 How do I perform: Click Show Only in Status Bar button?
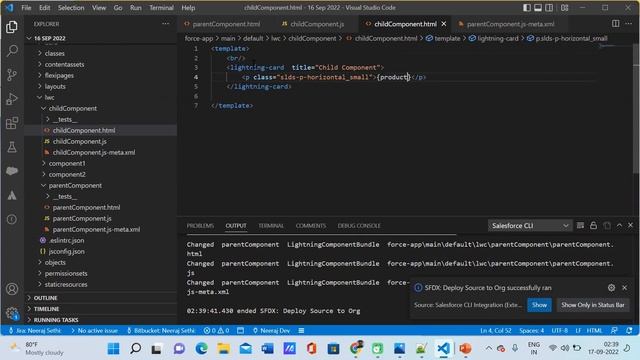click(593, 305)
